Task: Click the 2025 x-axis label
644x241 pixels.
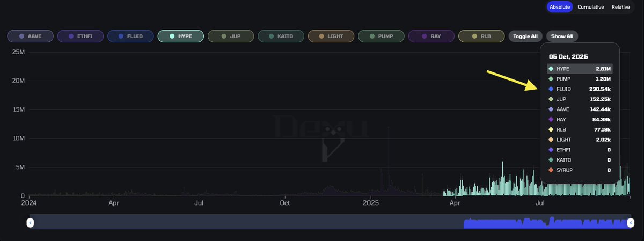Action: 371,203
